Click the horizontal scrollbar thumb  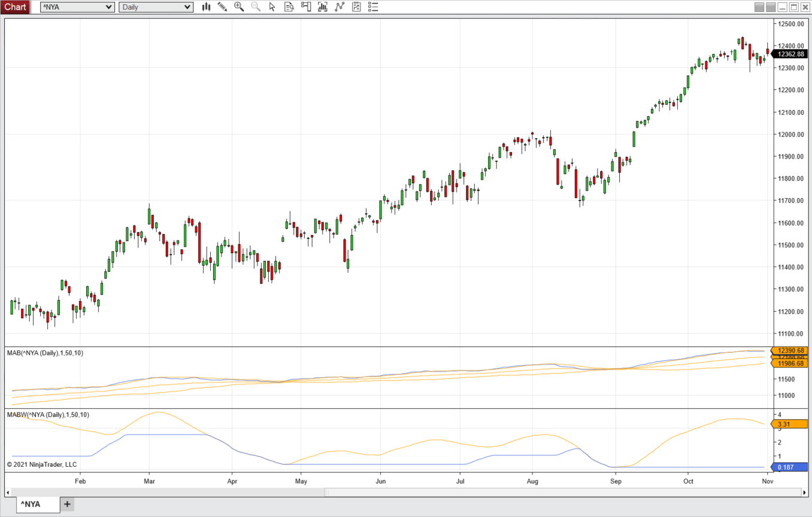563,492
